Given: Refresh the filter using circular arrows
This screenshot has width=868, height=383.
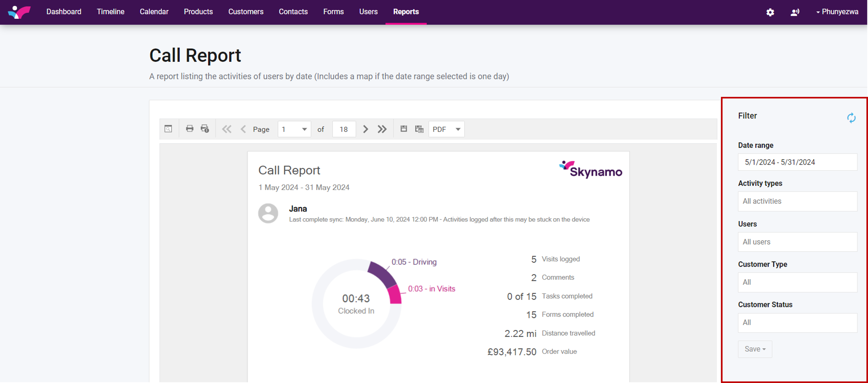Looking at the screenshot, I should click(851, 118).
